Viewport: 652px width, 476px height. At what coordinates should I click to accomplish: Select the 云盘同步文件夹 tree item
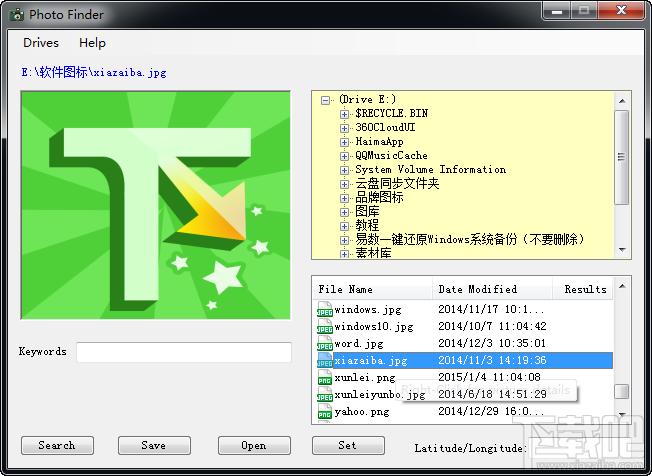coord(397,184)
